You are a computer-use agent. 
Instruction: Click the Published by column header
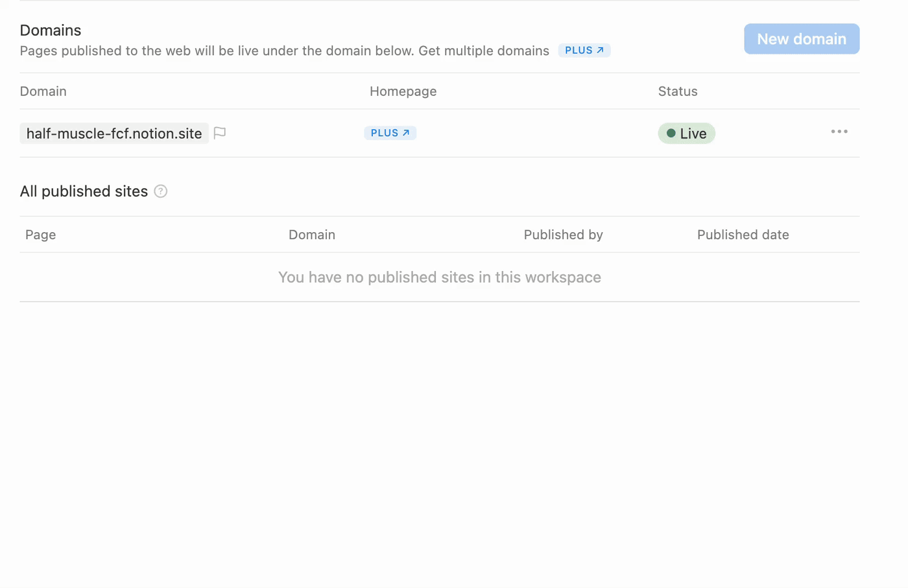point(563,235)
